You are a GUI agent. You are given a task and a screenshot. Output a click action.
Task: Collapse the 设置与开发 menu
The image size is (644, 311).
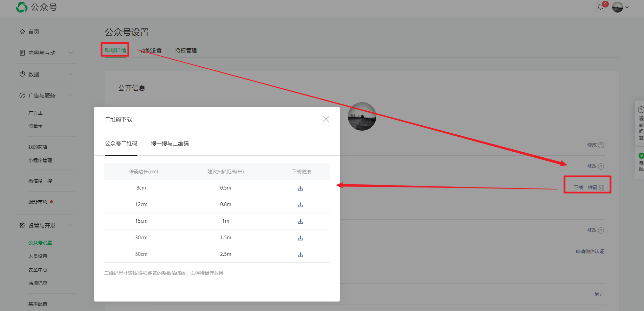click(x=46, y=225)
